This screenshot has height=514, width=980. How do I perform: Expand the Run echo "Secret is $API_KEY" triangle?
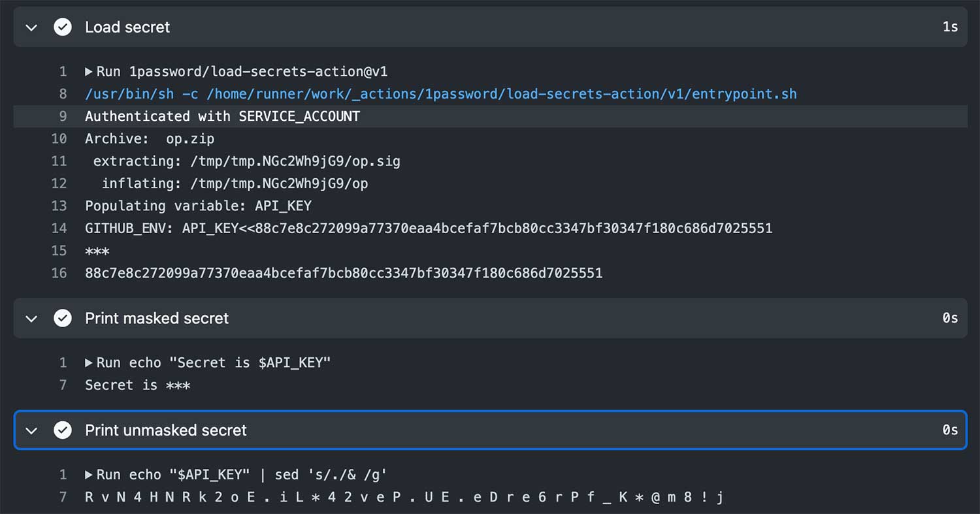(x=89, y=363)
